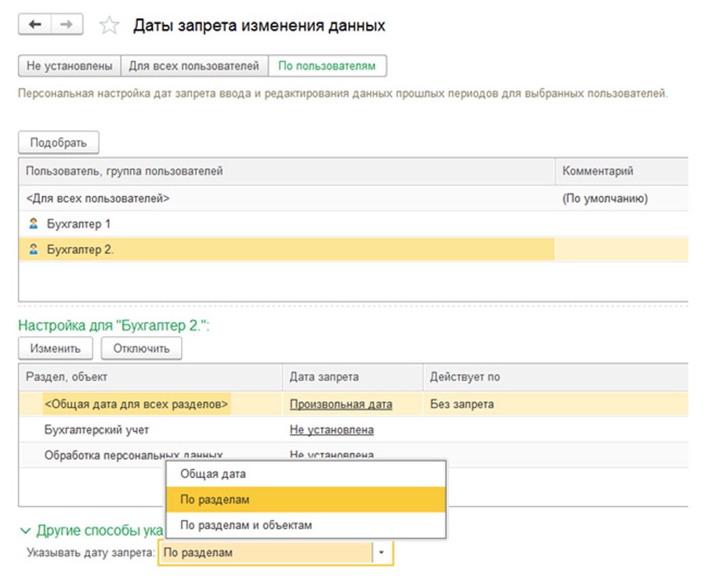
Task: Switch to 'Для всех пользователей' mode
Action: tap(194, 66)
